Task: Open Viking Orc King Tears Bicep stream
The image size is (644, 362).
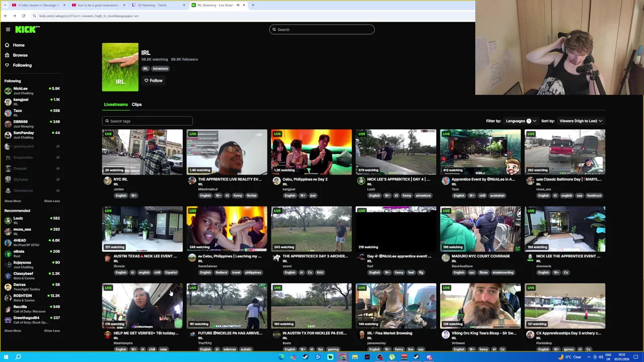Action: (x=480, y=306)
